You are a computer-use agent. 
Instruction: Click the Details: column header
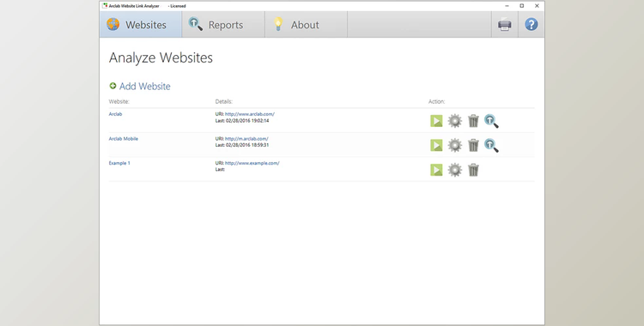coord(224,101)
